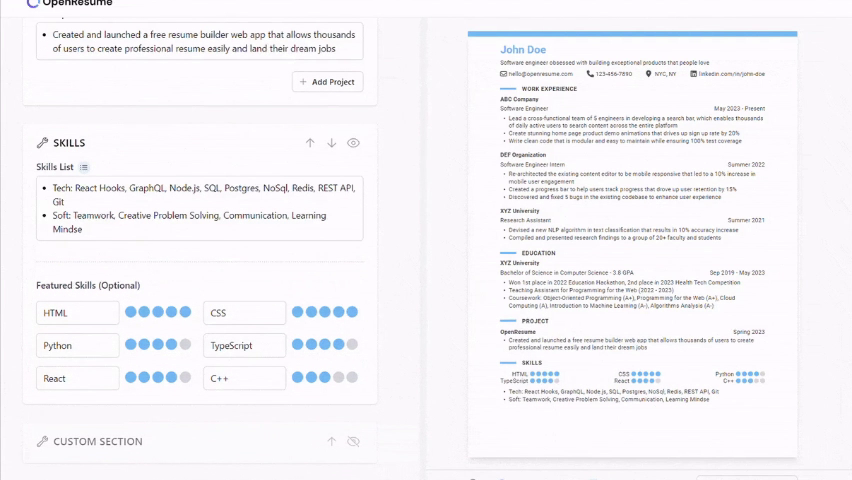Screen dimensions: 852x480
Task: Edit the Skills section heading
Action: coord(69,143)
